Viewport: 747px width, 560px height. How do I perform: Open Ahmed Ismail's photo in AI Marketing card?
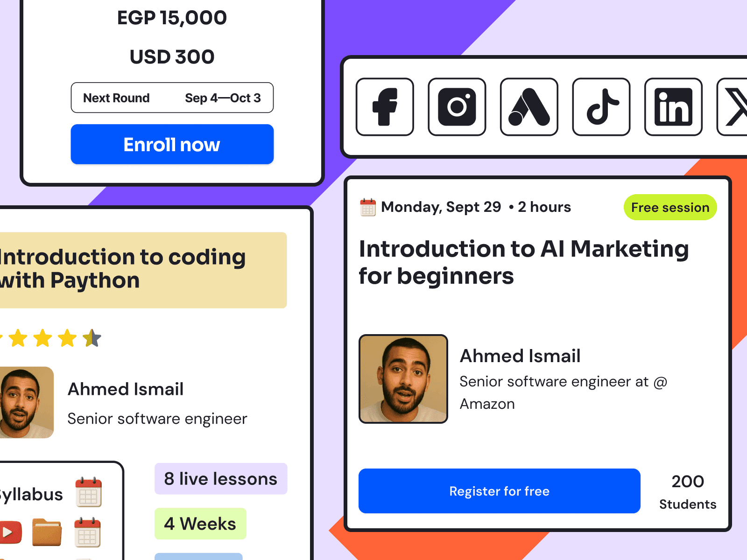click(x=403, y=379)
